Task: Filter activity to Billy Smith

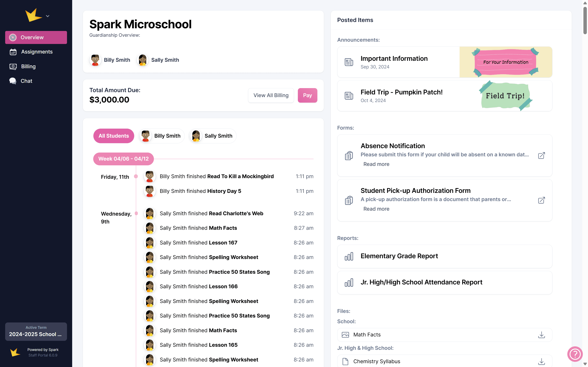Action: [161, 136]
